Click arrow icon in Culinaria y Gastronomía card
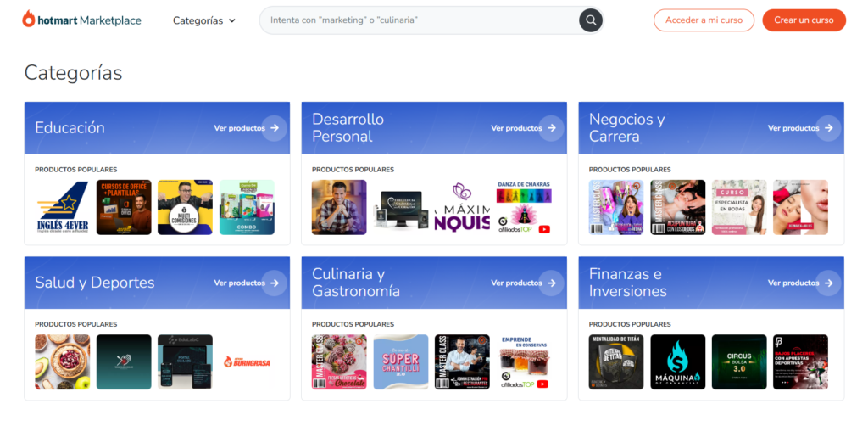Image resolution: width=868 pixels, height=437 pixels. tap(551, 283)
